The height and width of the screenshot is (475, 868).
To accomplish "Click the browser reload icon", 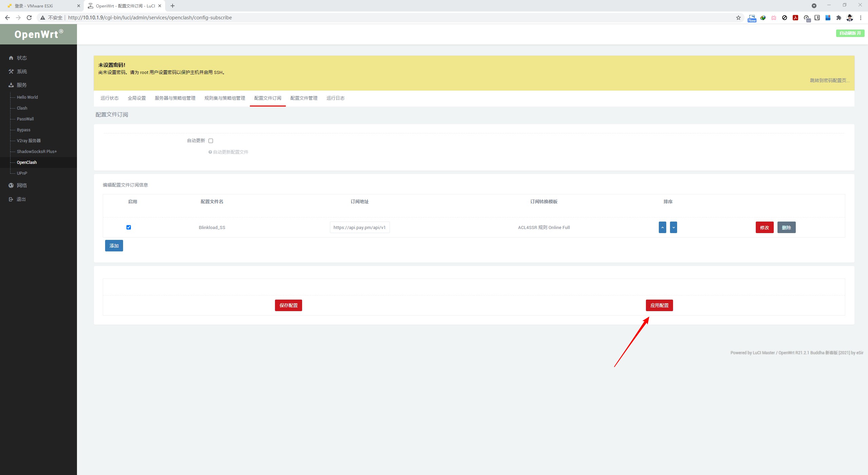I will pos(29,18).
